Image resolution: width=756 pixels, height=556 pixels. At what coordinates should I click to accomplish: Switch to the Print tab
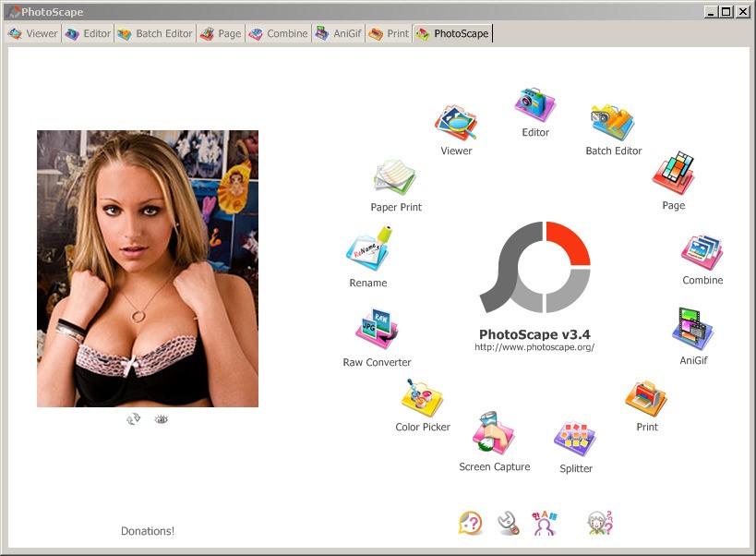[389, 34]
